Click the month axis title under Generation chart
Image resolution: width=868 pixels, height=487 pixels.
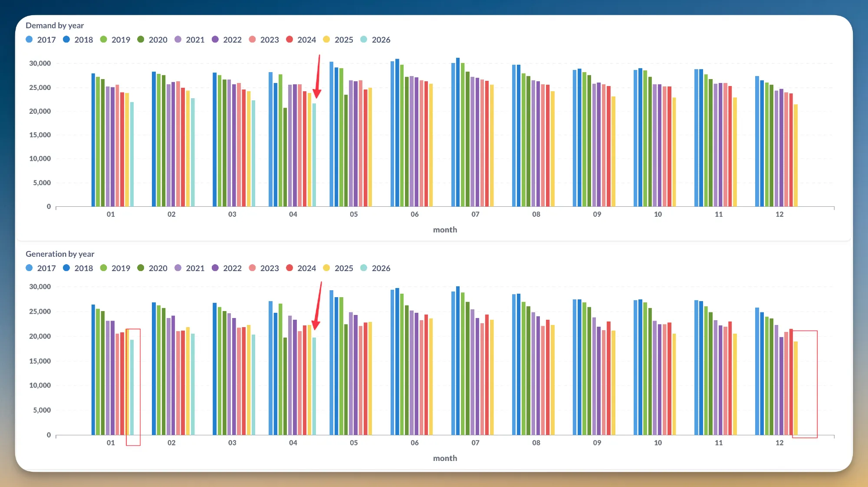[x=445, y=458]
